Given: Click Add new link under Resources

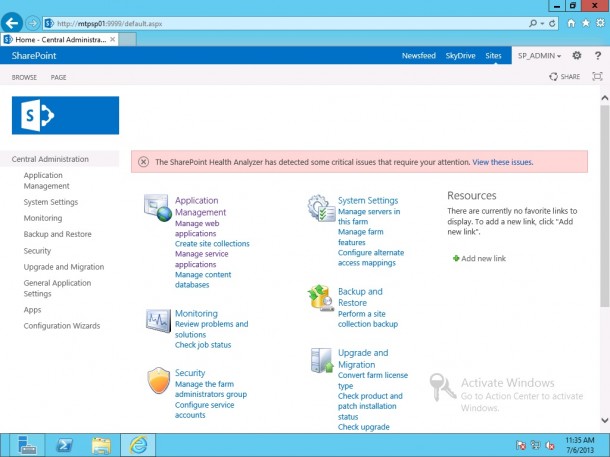Looking at the screenshot, I should (483, 258).
